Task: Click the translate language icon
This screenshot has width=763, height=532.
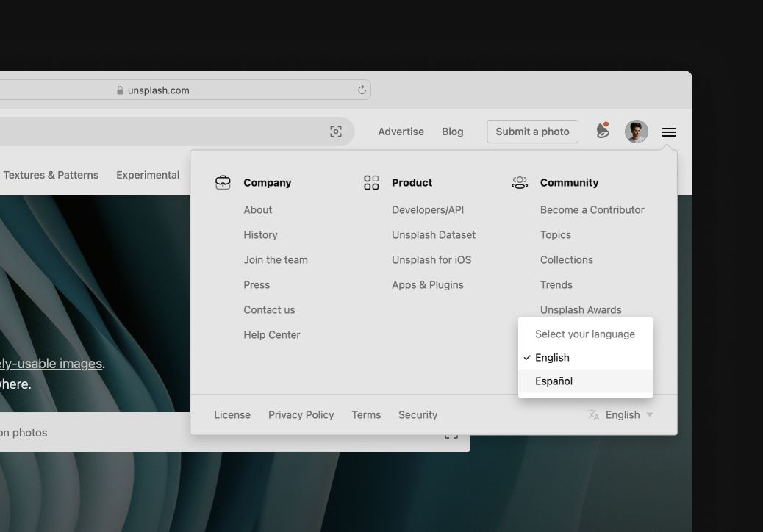Action: click(x=593, y=415)
